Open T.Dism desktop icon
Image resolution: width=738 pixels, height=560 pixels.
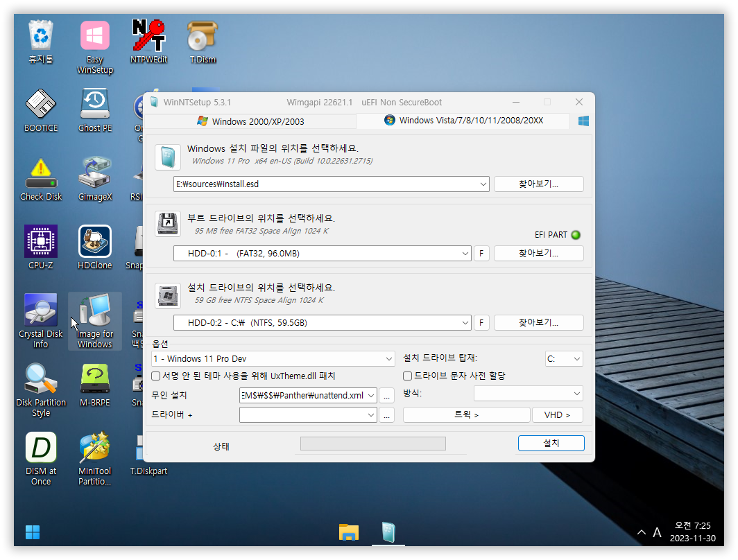tap(203, 42)
